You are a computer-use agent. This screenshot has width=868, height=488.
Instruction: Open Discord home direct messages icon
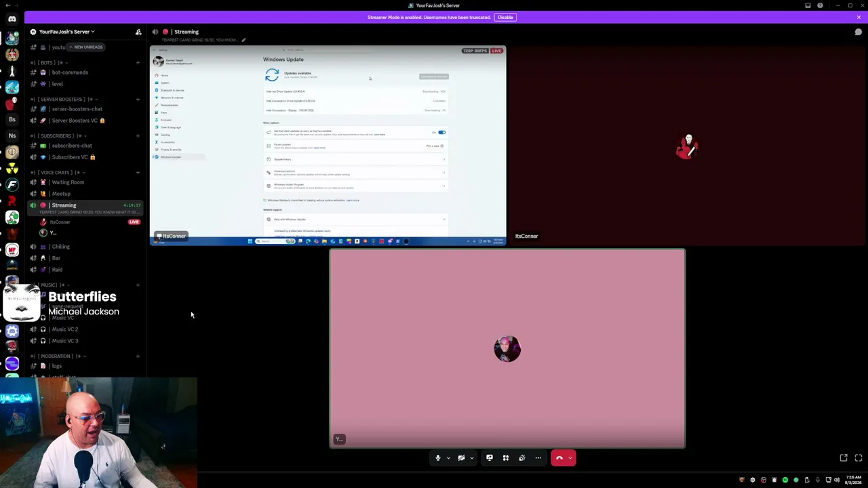coord(12,19)
